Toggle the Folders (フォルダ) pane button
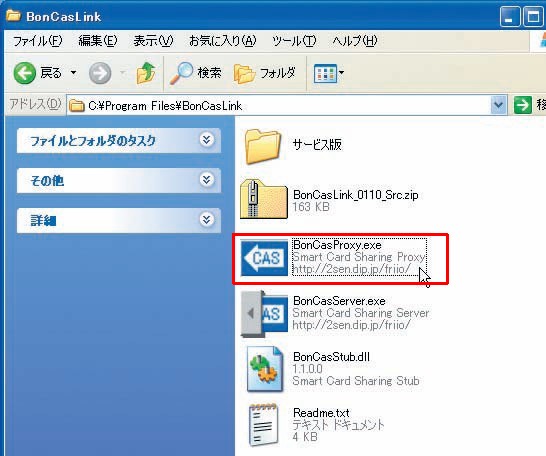The width and height of the screenshot is (546, 456). tap(265, 73)
